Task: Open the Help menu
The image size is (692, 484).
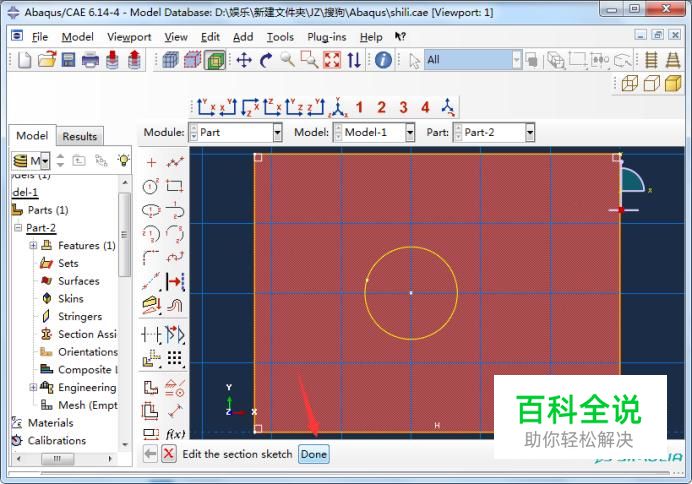Action: 371,37
